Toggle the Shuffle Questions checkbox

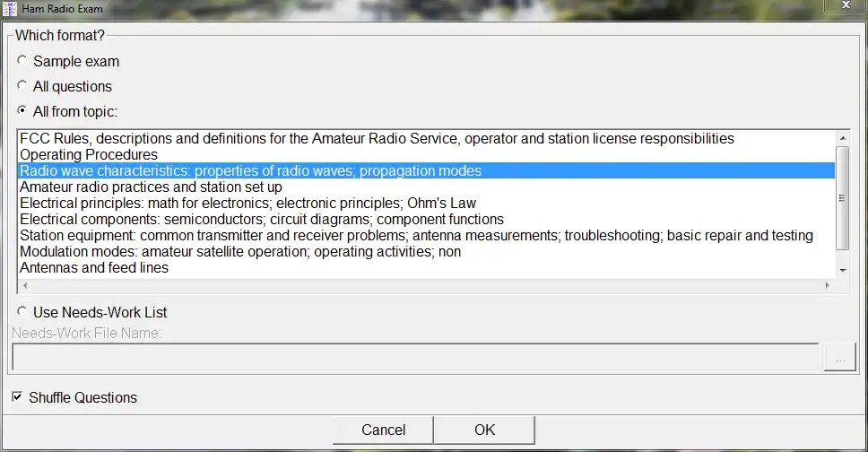17,396
